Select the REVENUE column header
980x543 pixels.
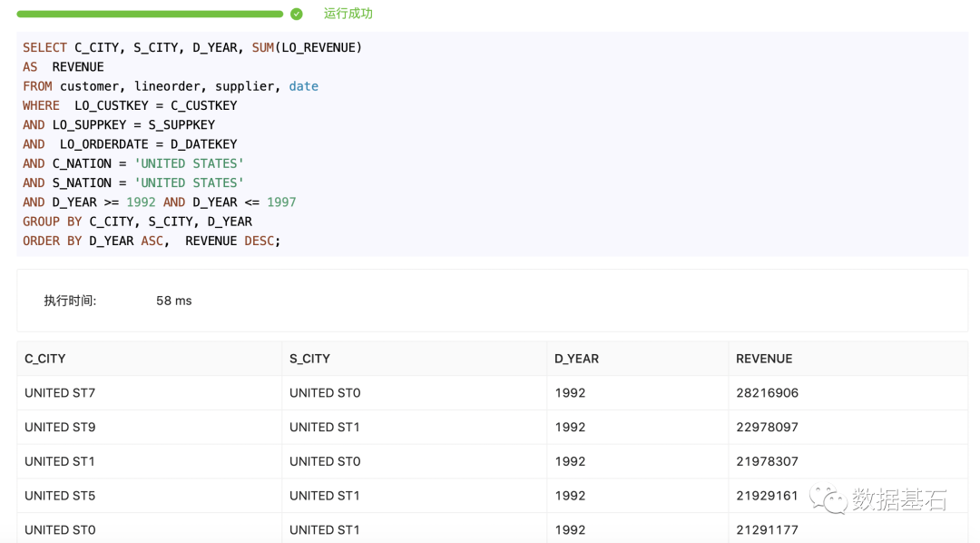pos(764,359)
